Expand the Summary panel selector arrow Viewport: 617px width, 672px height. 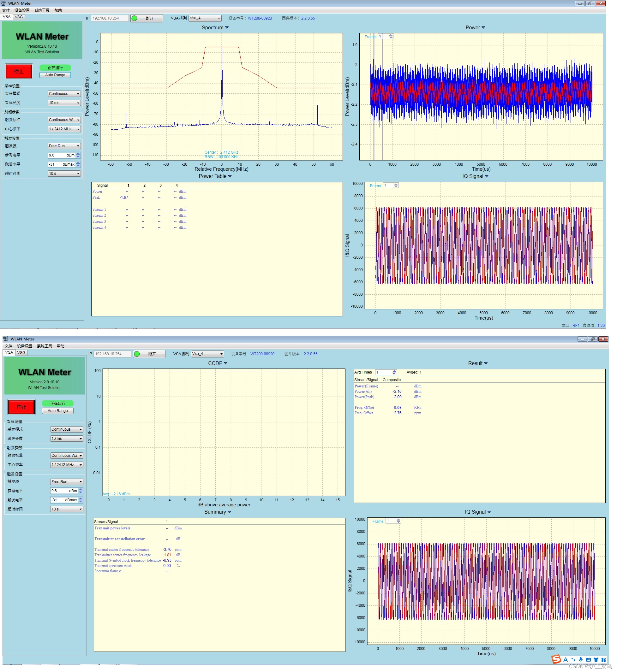229,512
